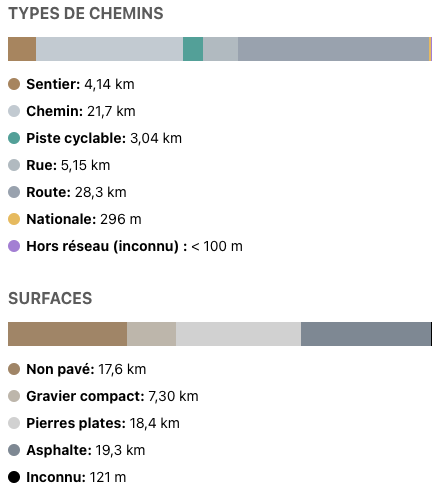Select the Chemin segment in path types bar
The width and height of the screenshot is (440, 496).
109,49
